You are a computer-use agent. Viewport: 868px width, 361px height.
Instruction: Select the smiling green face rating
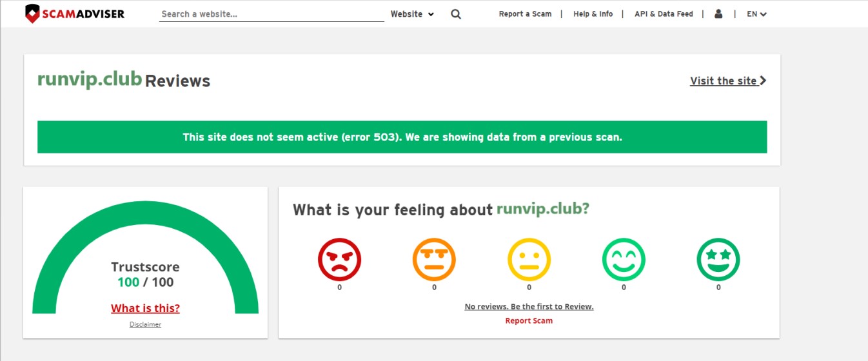click(x=624, y=260)
